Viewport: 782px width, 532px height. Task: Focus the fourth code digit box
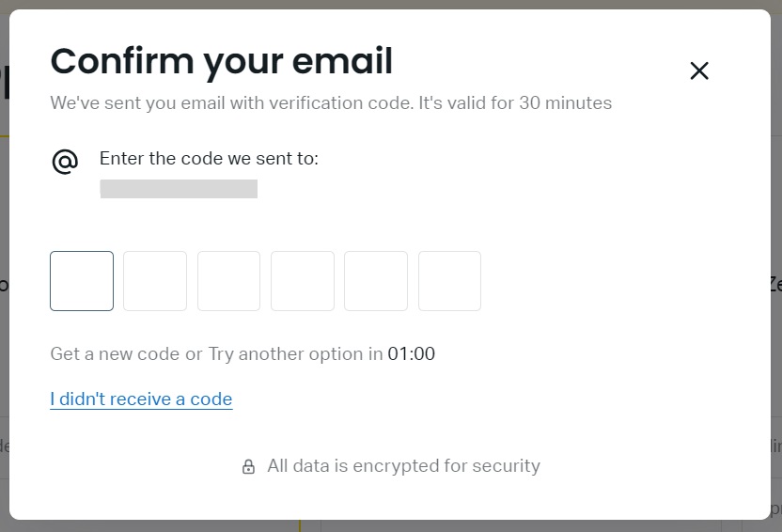coord(303,281)
